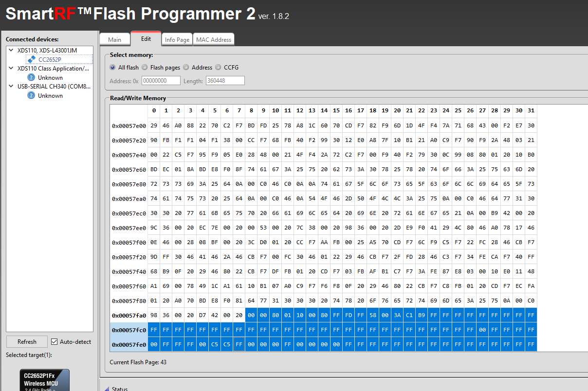Click row header 0x00057f20

pyautogui.click(x=129, y=257)
